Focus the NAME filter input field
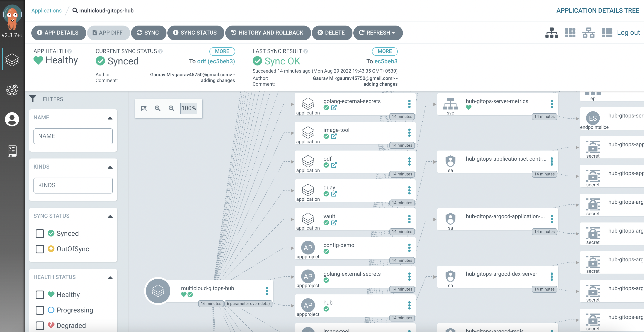 point(73,136)
